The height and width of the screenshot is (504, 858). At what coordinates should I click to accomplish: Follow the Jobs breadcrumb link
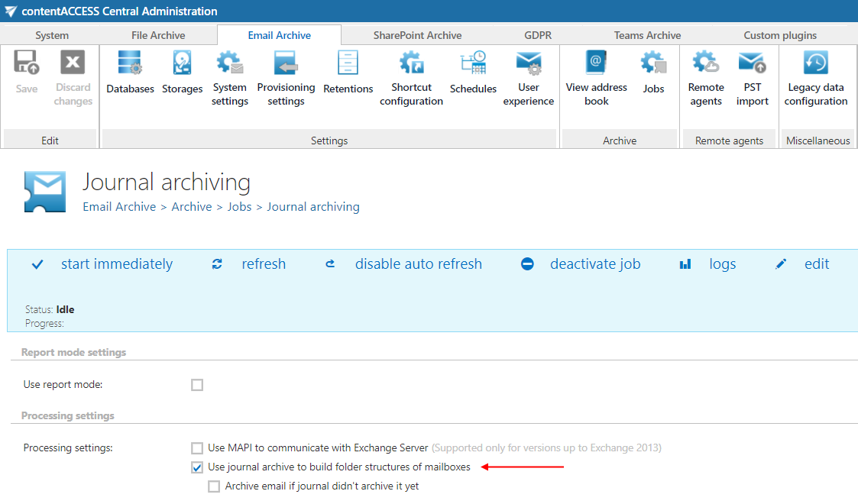[239, 207]
